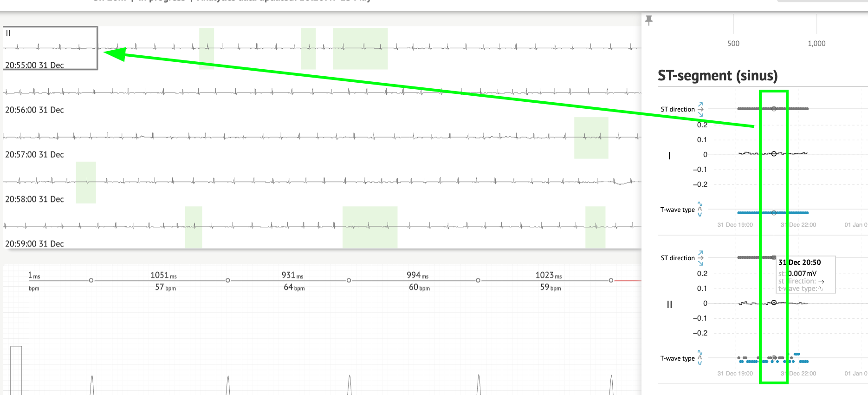Click the T-wave type icon for lead I
The image size is (868, 395).
[x=700, y=210]
